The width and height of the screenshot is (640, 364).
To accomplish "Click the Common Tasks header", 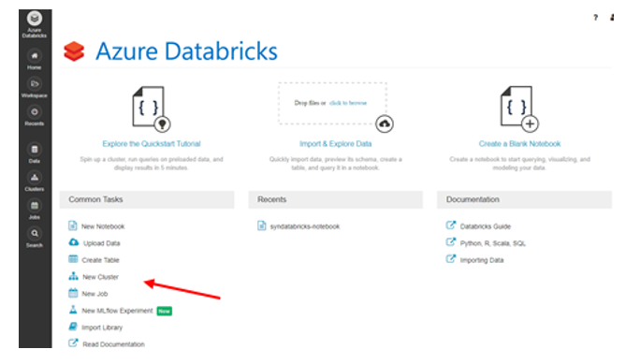I will (147, 199).
